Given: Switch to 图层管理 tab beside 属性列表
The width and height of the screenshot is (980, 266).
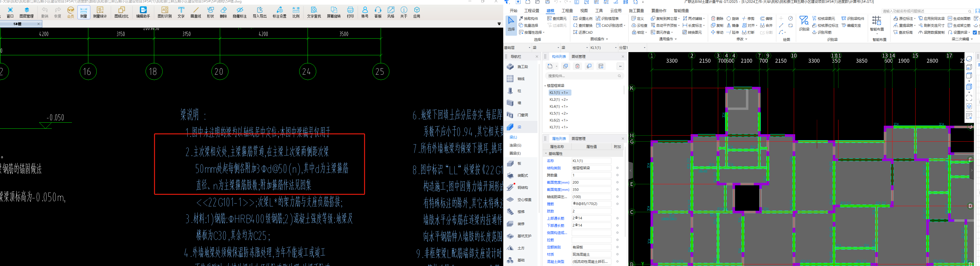Looking at the screenshot, I should click(x=578, y=138).
